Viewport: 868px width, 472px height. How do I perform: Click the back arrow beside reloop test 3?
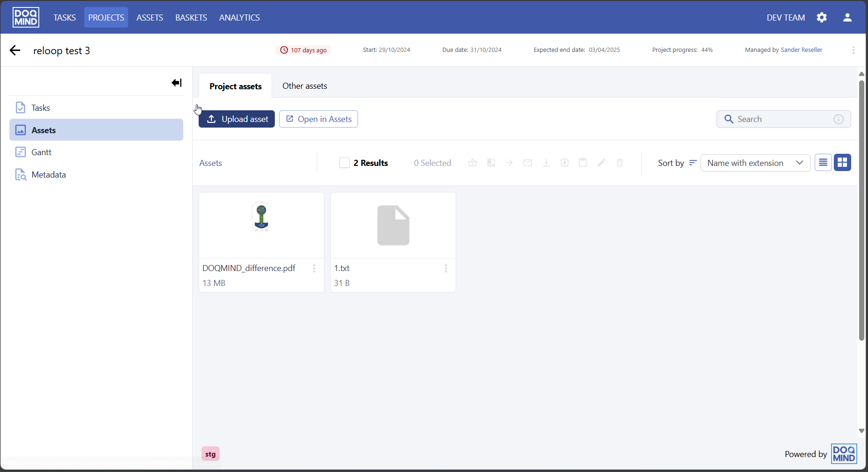click(15, 50)
